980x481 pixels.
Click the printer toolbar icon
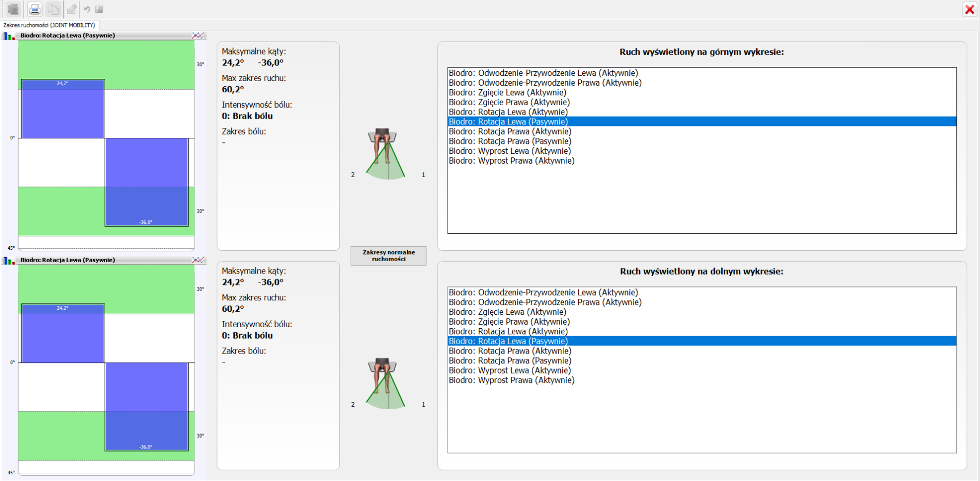pos(35,9)
